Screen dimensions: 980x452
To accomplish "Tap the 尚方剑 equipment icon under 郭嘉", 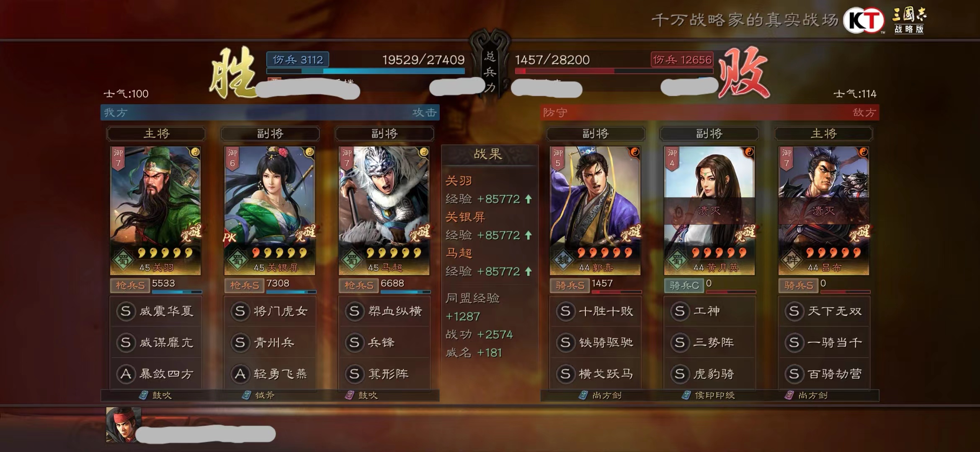I will pos(583,395).
